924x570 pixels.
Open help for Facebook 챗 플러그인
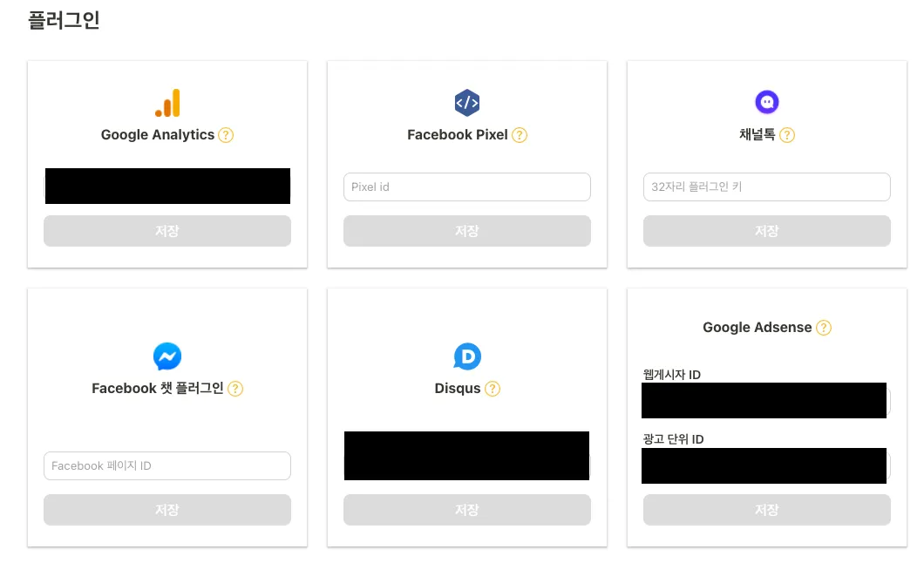pyautogui.click(x=235, y=389)
